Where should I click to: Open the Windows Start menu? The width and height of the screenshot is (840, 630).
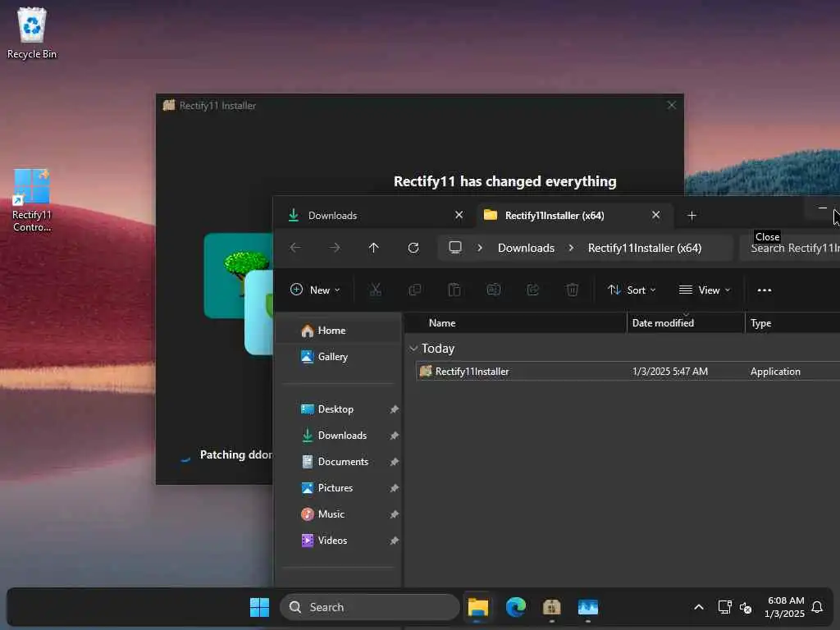[x=260, y=607]
